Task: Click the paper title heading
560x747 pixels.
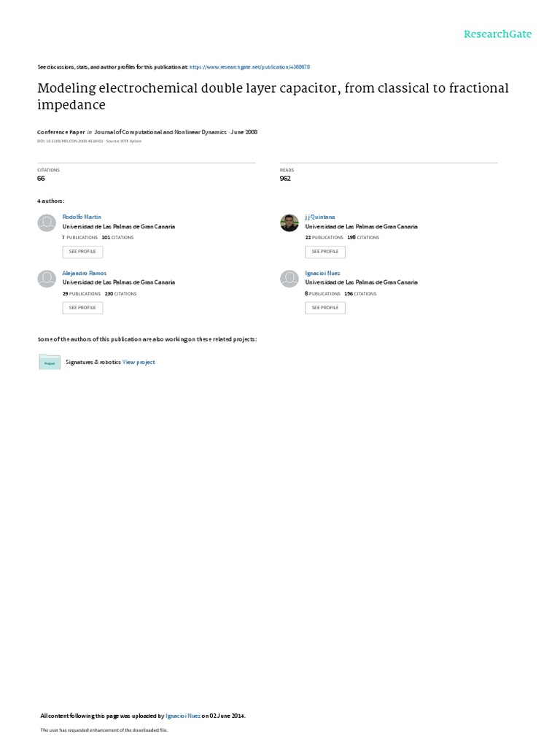Action: click(x=273, y=96)
